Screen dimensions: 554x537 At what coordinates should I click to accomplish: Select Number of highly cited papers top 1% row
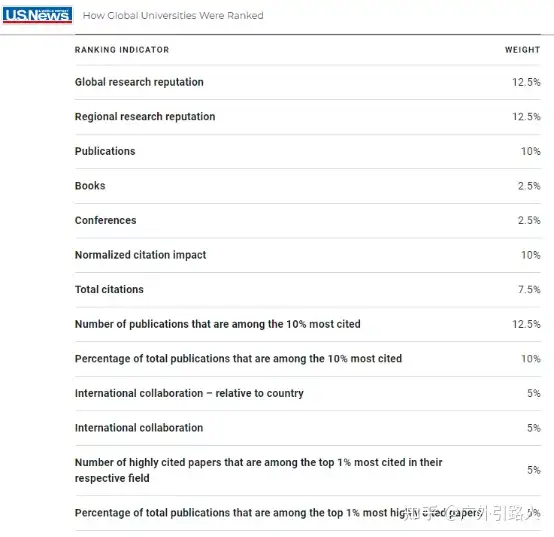click(308, 470)
